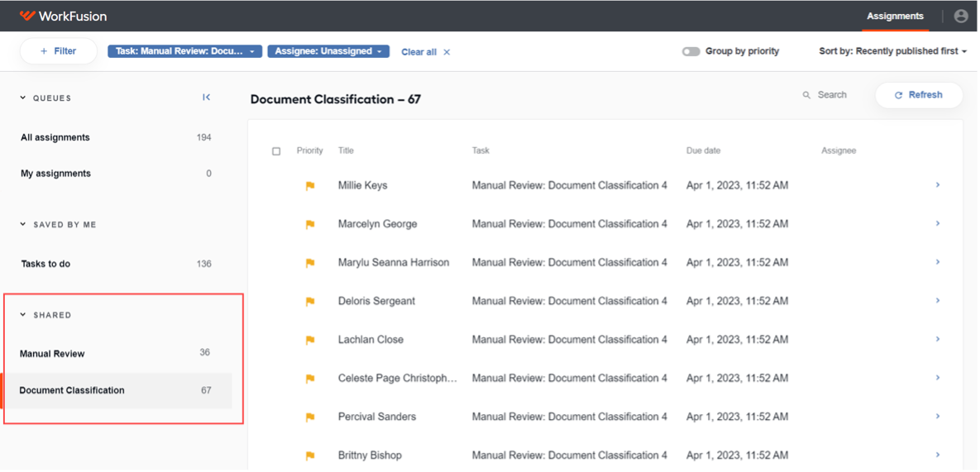Click the priority flag for Marcelyn George
The width and height of the screenshot is (980, 472).
click(x=309, y=224)
